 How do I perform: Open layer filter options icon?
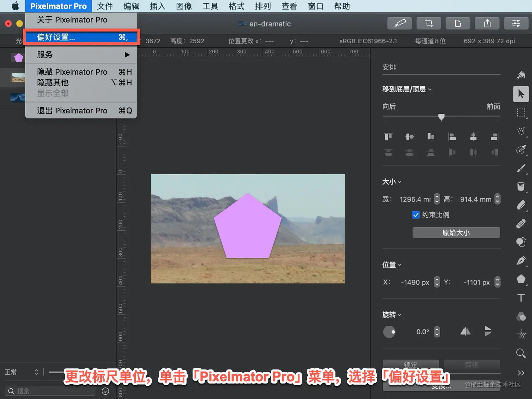[105, 391]
